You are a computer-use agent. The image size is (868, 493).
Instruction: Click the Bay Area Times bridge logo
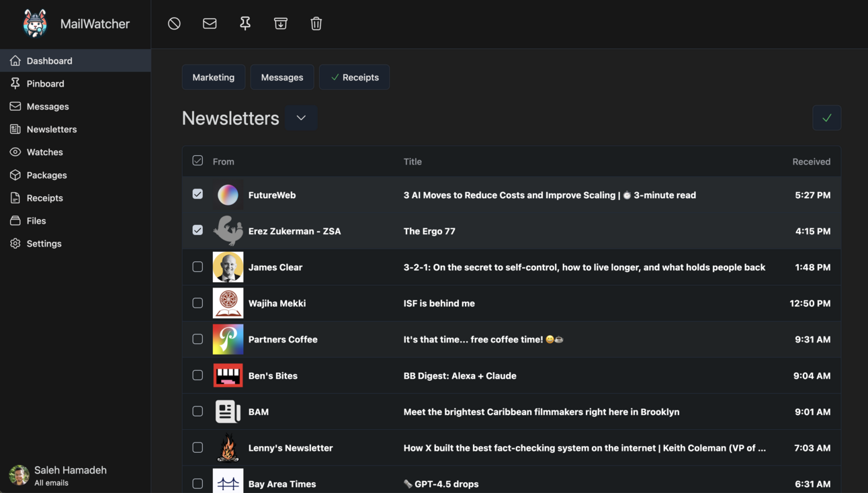[228, 482]
